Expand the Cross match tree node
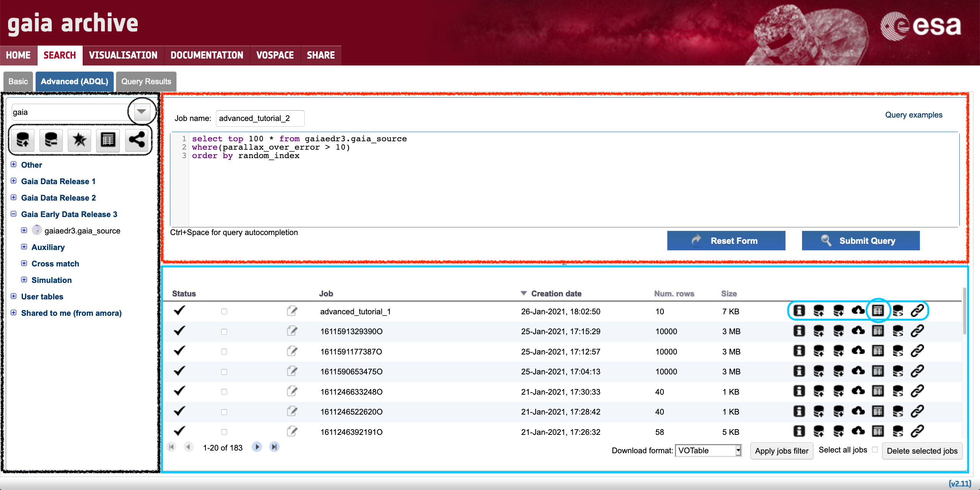The width and height of the screenshot is (980, 490). click(24, 263)
